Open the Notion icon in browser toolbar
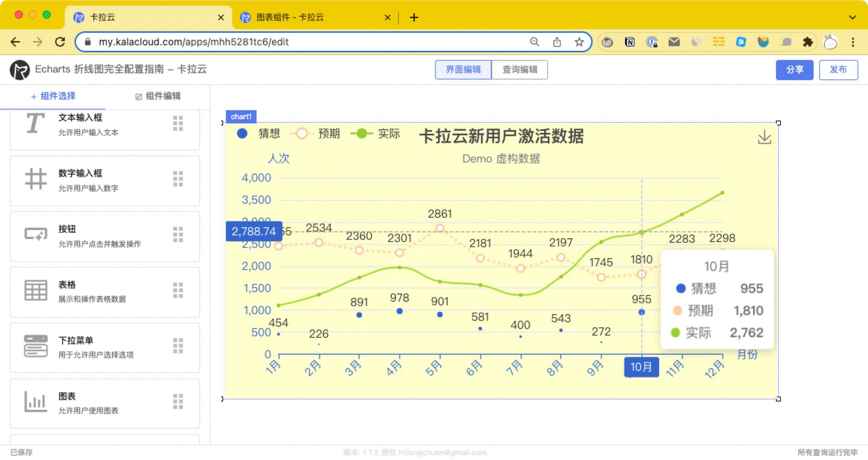 click(630, 42)
